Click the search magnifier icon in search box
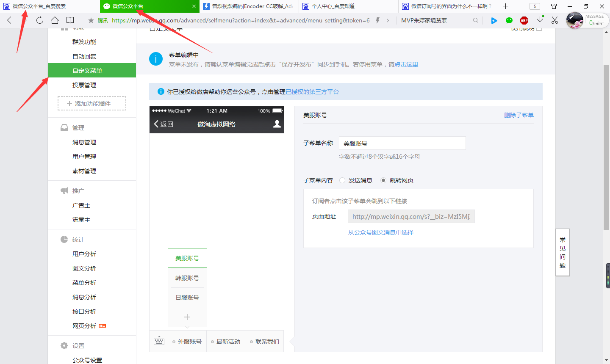Image resolution: width=610 pixels, height=364 pixels. (x=476, y=20)
